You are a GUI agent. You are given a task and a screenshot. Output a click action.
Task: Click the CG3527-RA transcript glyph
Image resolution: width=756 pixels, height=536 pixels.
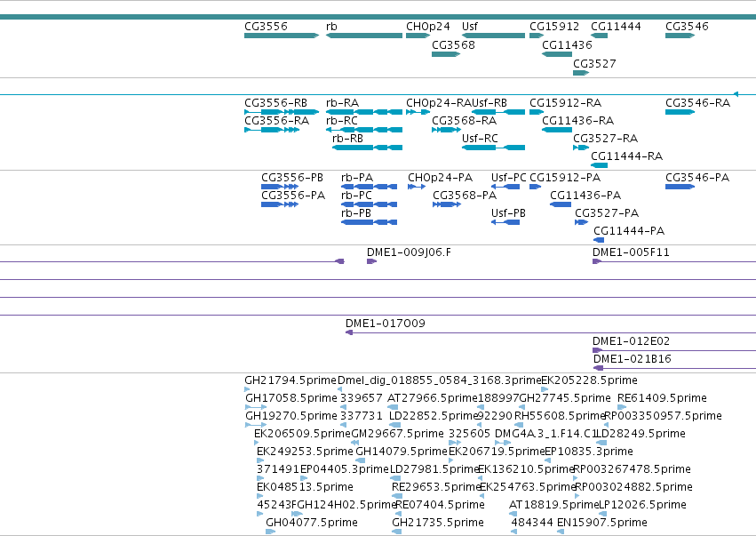pos(581,148)
